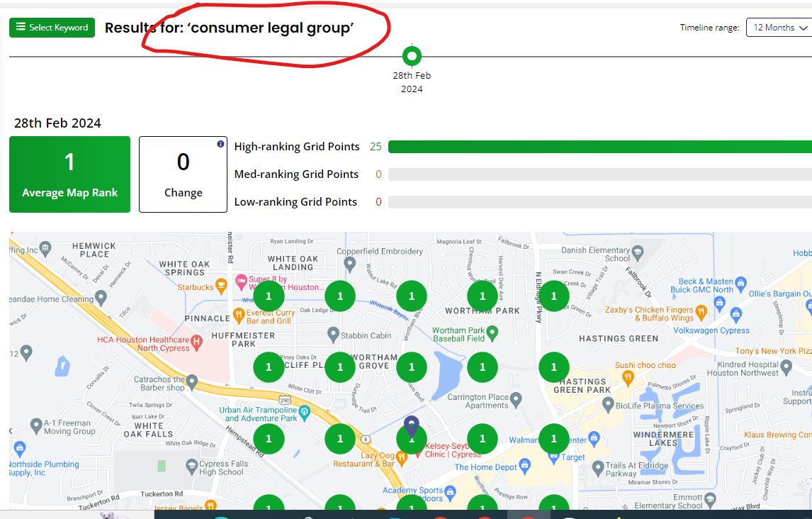Open Trails At Eldridge Parkway pin

click(x=598, y=468)
